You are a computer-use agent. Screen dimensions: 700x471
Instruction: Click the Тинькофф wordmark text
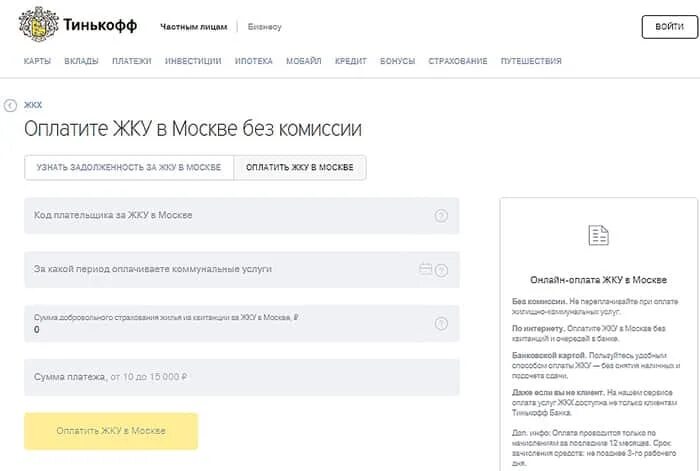click(100, 25)
